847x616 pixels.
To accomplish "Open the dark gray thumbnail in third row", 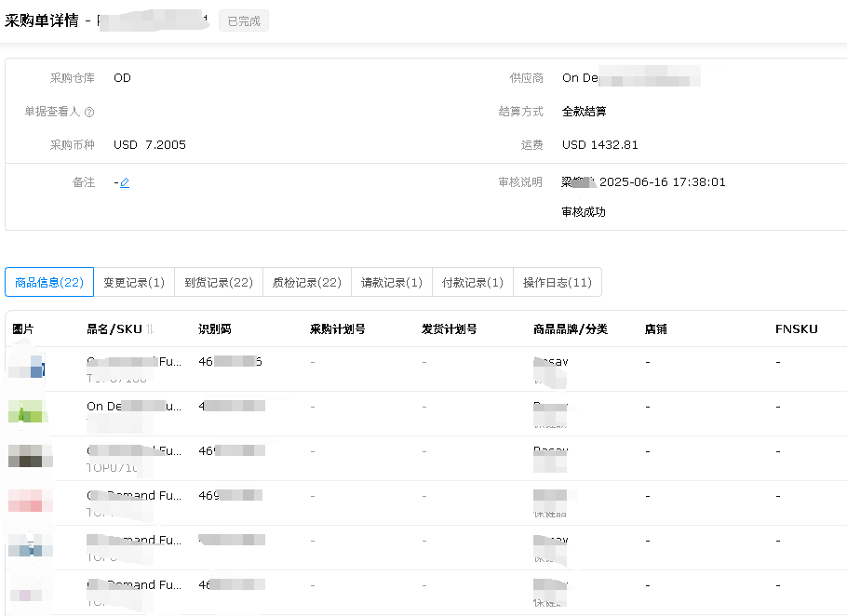I will click(28, 457).
